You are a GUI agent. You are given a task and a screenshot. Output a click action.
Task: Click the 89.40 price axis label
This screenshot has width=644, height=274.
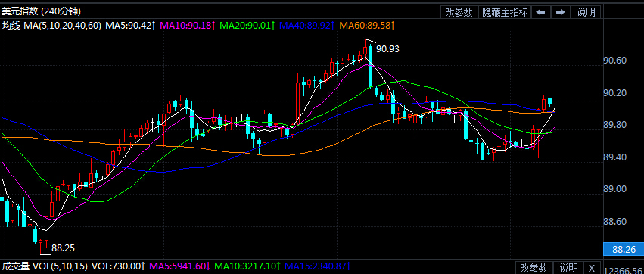coord(614,157)
